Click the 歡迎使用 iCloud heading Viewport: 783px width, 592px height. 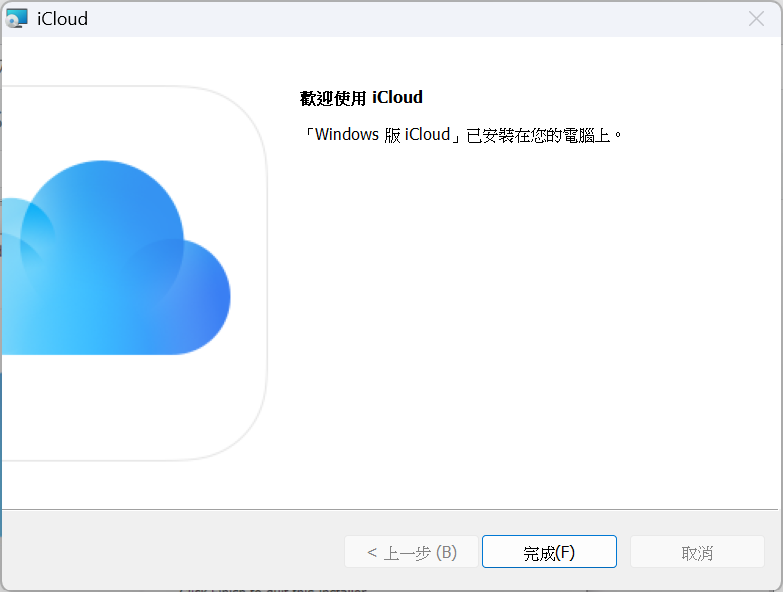point(361,97)
